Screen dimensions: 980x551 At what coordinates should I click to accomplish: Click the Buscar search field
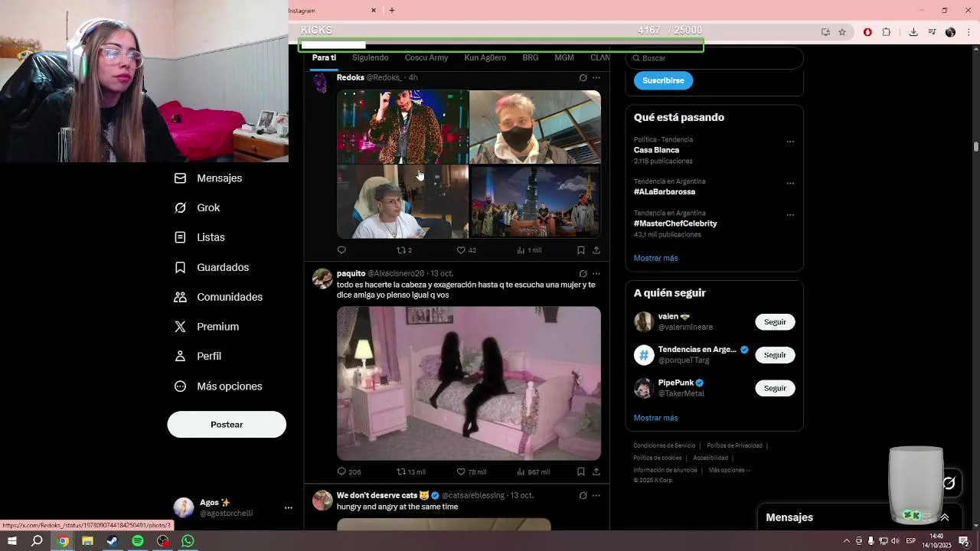[714, 58]
